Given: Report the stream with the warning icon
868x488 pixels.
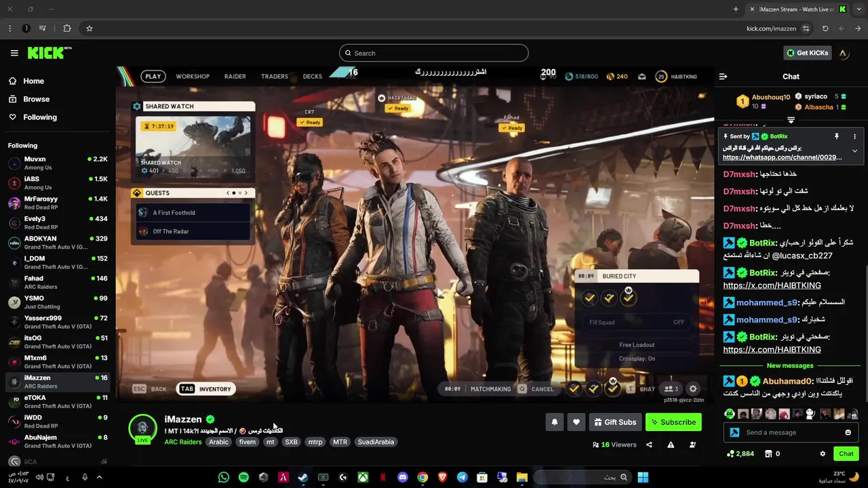Looking at the screenshot, I should tap(671, 445).
